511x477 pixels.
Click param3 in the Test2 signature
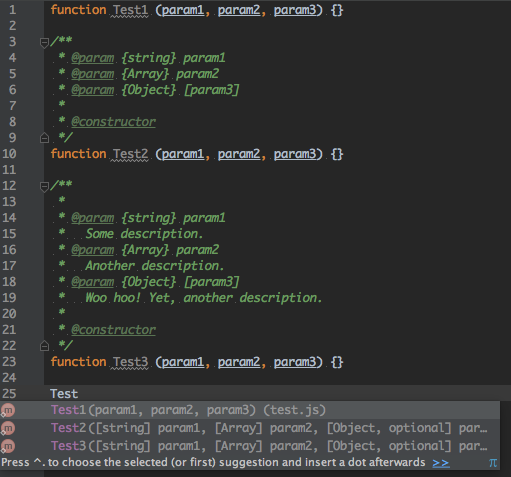click(295, 154)
